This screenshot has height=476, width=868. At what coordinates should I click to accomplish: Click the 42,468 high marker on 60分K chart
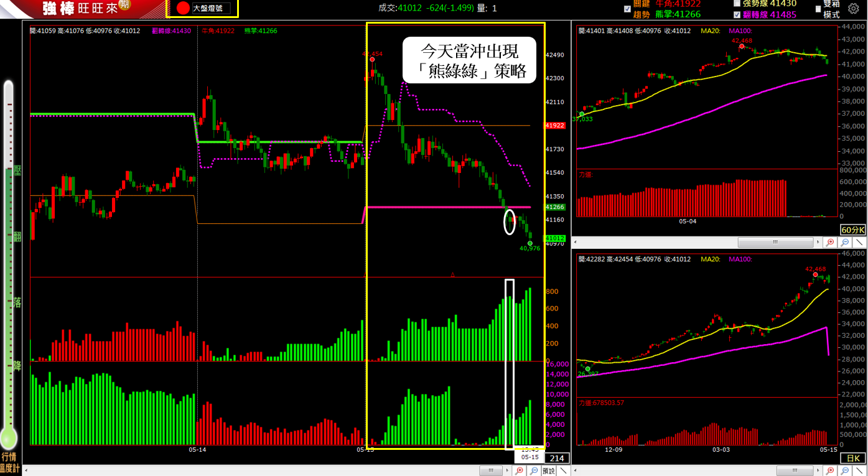pyautogui.click(x=743, y=40)
